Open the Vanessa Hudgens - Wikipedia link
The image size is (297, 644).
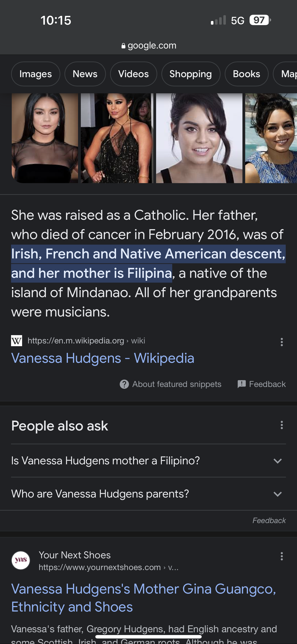coord(102,358)
